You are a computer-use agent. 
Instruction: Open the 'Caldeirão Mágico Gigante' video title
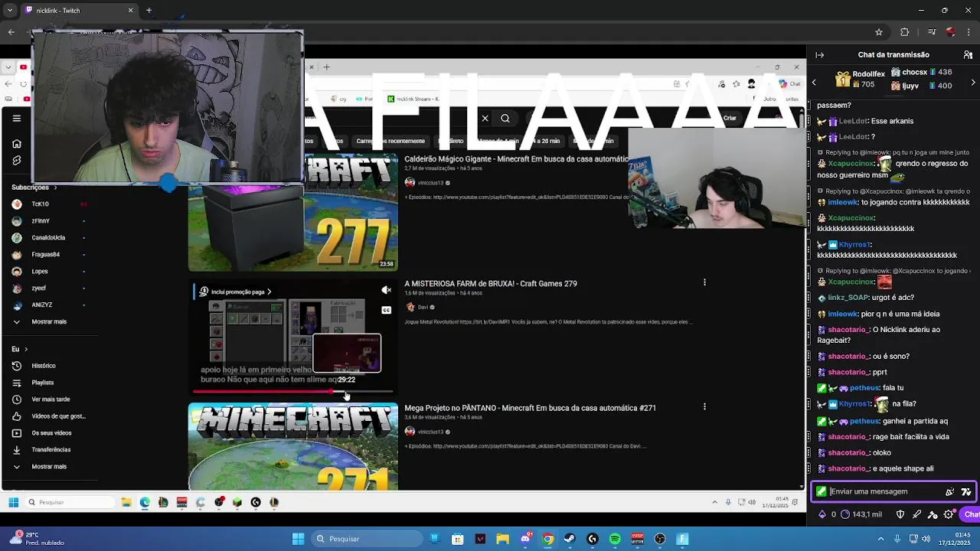[516, 159]
